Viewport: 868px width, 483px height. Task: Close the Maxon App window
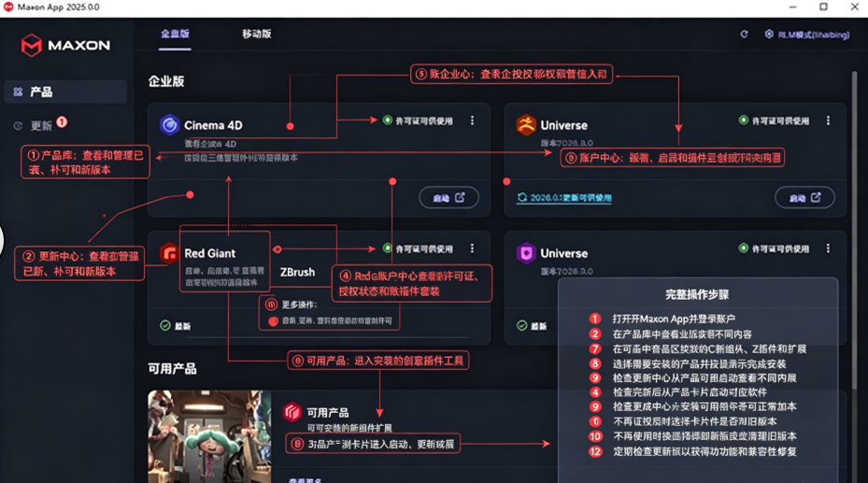click(x=854, y=7)
